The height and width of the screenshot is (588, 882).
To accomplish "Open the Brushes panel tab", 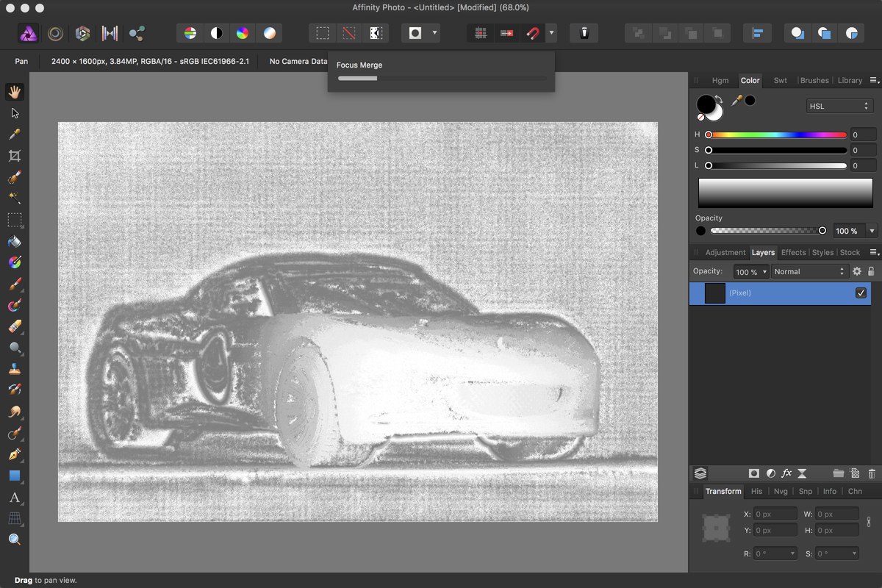I will click(x=814, y=81).
